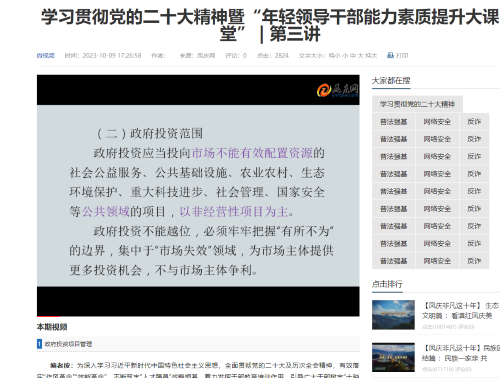
Task: Set article font size to 特大
Action: [371, 55]
